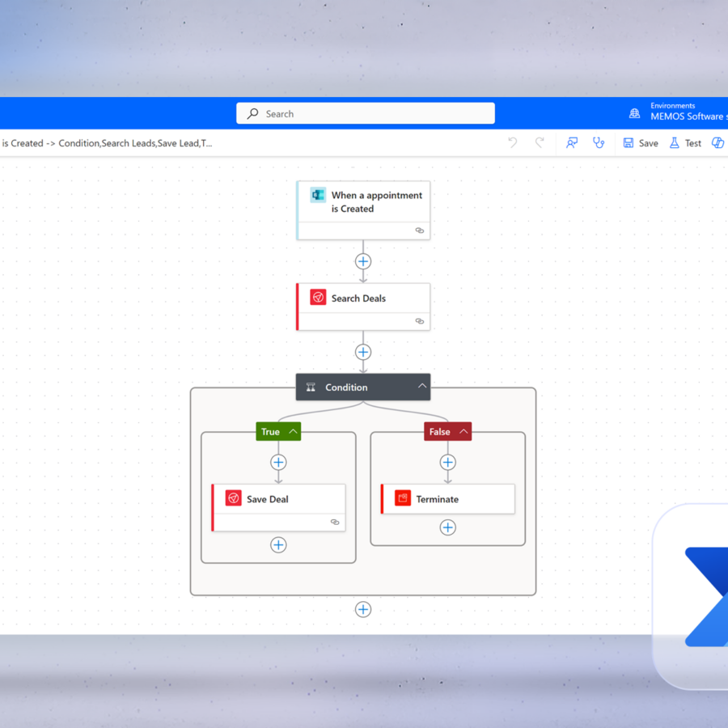Image resolution: width=728 pixels, height=728 pixels.
Task: Select the 'When a appointment is Created' trigger
Action: 363,210
